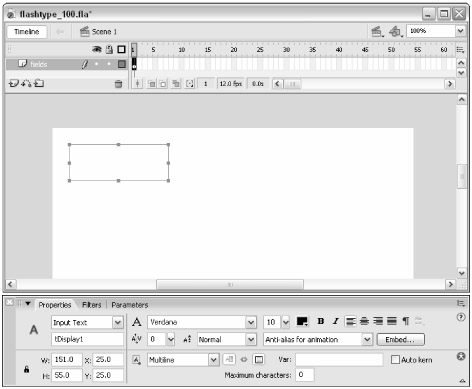Switch to the Filters tab
472x389 pixels.
(x=92, y=305)
